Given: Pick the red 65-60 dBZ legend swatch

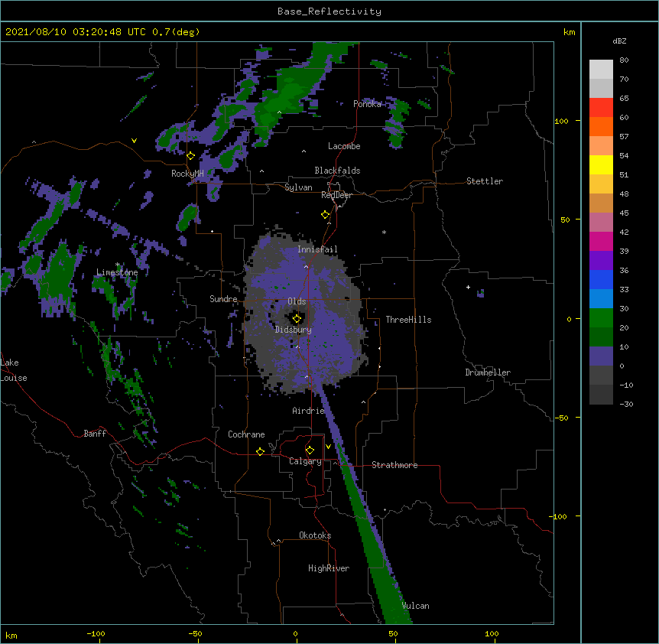Looking at the screenshot, I should [601, 108].
